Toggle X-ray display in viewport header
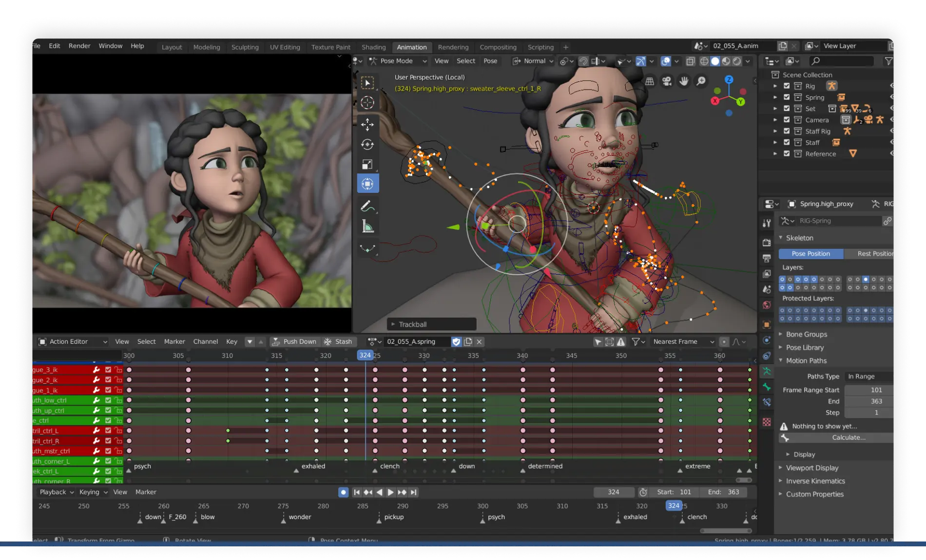The width and height of the screenshot is (926, 560). pyautogui.click(x=691, y=61)
